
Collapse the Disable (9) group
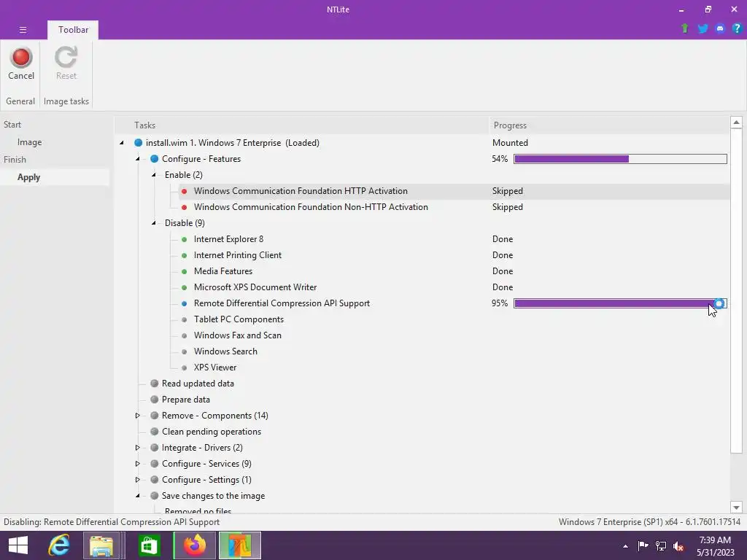pos(154,223)
